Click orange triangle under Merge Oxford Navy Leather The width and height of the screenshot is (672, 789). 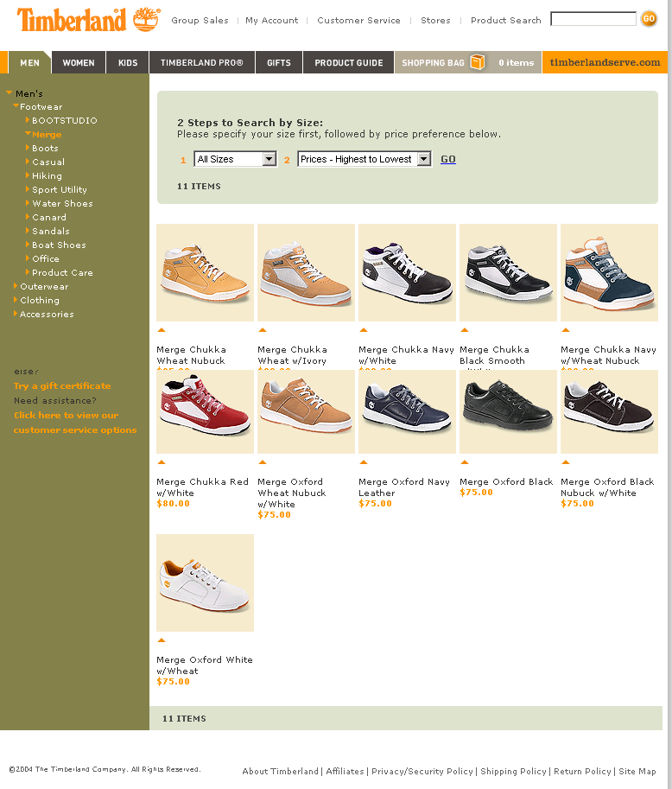pyautogui.click(x=364, y=462)
